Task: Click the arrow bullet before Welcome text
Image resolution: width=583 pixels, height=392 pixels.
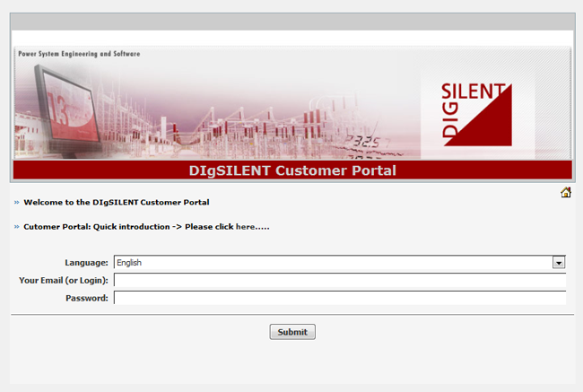Action: point(17,203)
